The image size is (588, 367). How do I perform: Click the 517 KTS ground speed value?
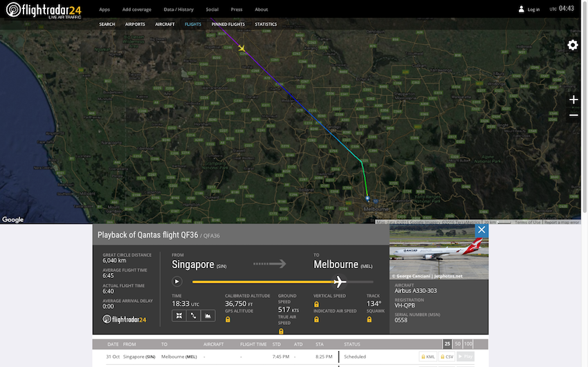pos(288,310)
